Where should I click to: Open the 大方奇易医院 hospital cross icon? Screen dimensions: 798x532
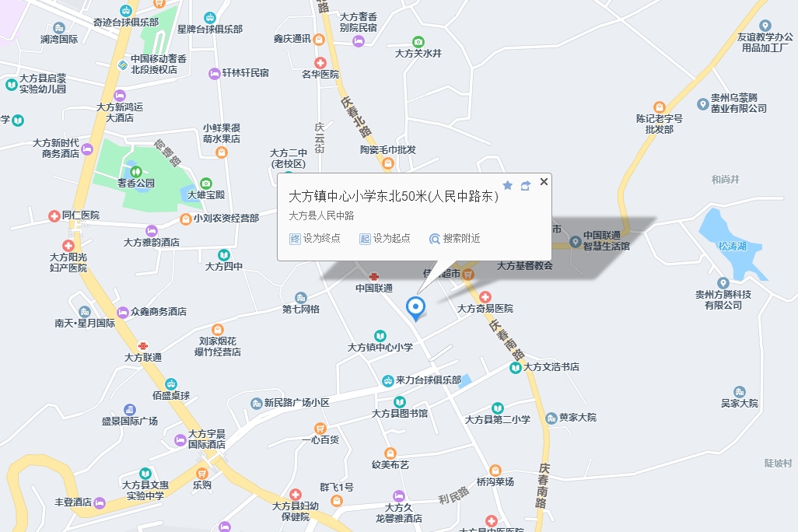click(485, 297)
